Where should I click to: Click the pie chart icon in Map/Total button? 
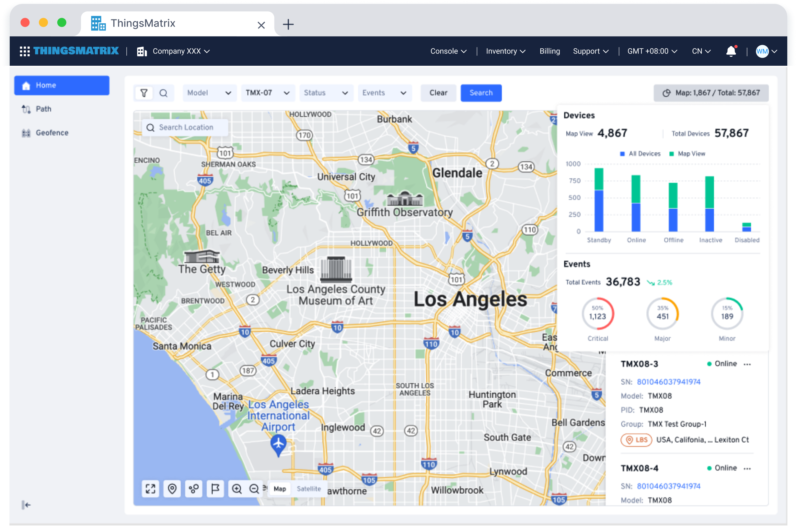666,93
